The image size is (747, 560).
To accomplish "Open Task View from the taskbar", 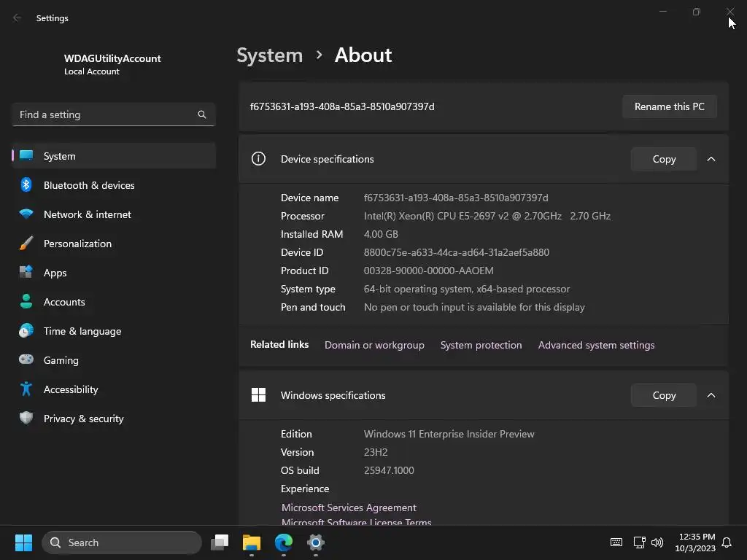I will pos(220,542).
